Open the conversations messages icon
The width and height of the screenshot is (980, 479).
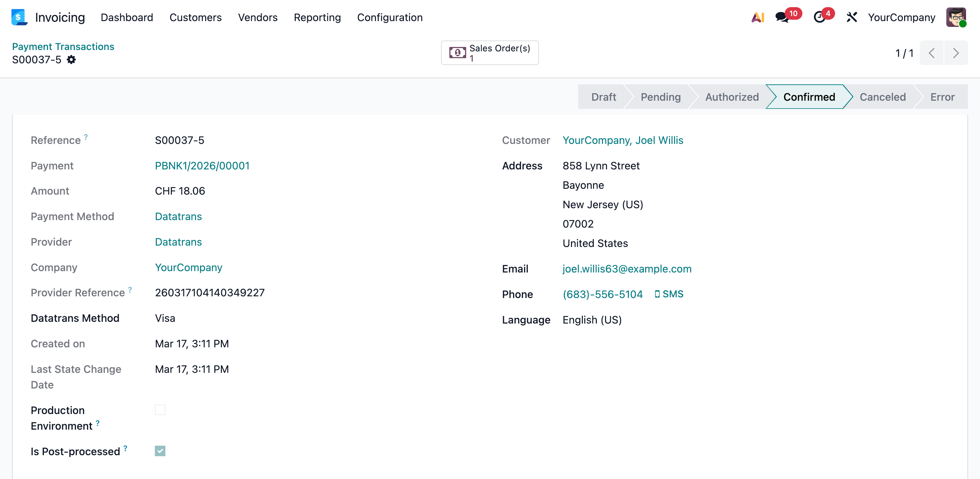click(x=782, y=17)
